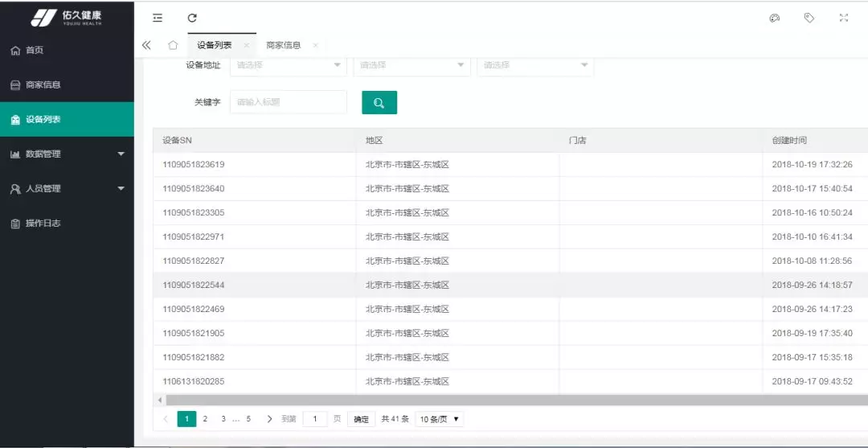The image size is (868, 448).
Task: Click the 共 41 条 total count
Action: point(395,419)
